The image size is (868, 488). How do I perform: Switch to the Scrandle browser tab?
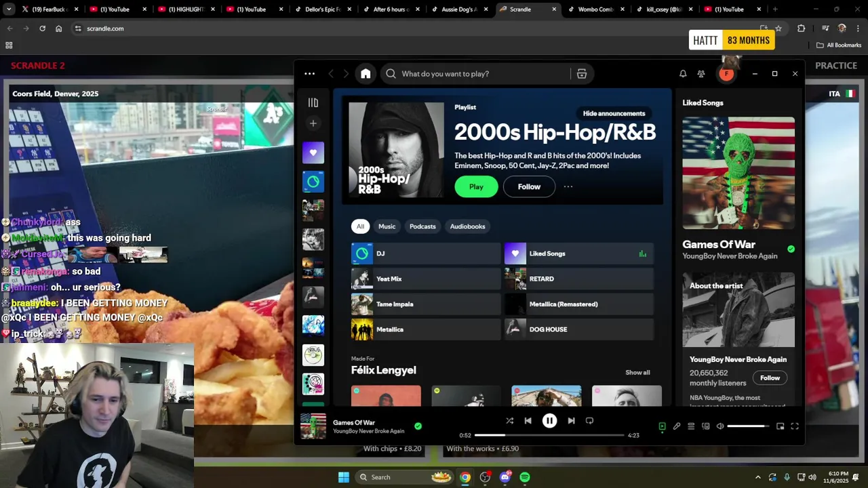(527, 9)
